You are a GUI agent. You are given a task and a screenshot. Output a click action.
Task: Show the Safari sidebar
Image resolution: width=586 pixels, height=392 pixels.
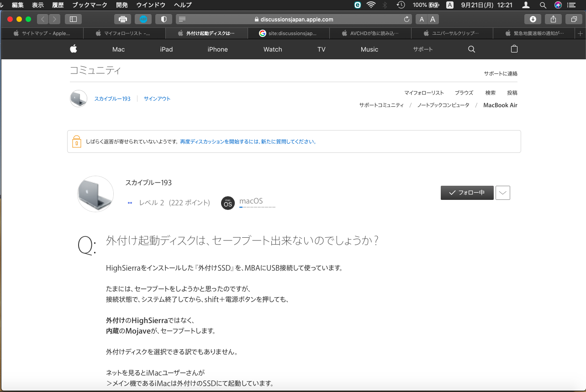tap(73, 19)
